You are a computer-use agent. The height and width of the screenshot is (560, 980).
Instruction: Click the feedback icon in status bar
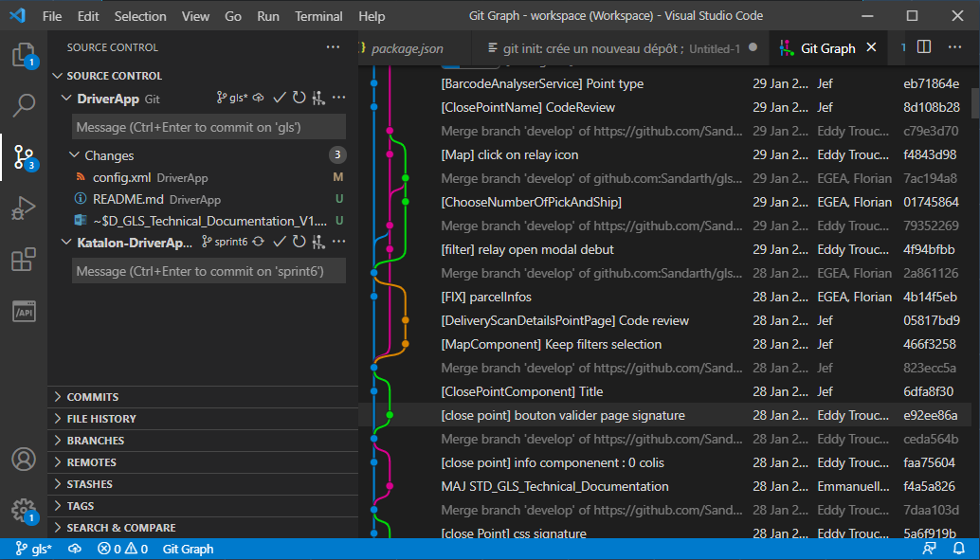pyautogui.click(x=930, y=549)
